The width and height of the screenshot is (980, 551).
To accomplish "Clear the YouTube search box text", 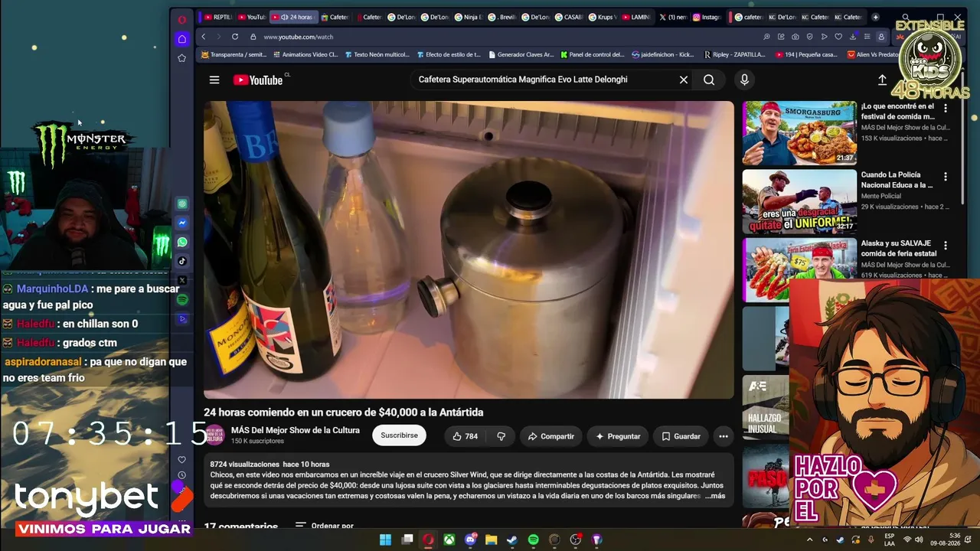I will click(684, 80).
